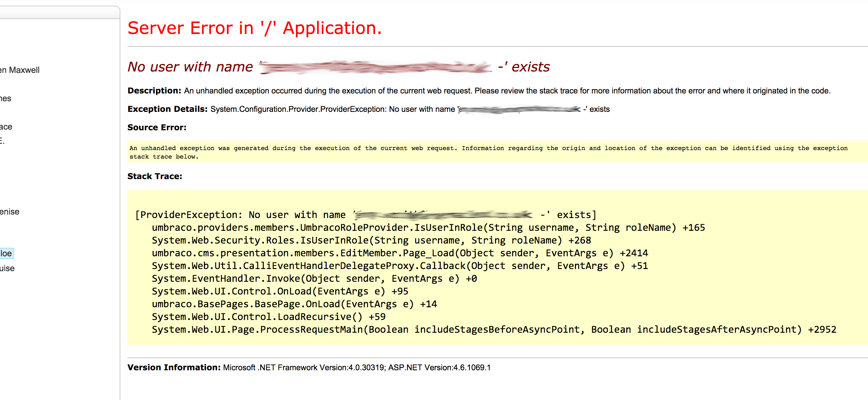This screenshot has width=868, height=400.
Task: Select the tree item ending in 'nes'
Action: click(6, 98)
